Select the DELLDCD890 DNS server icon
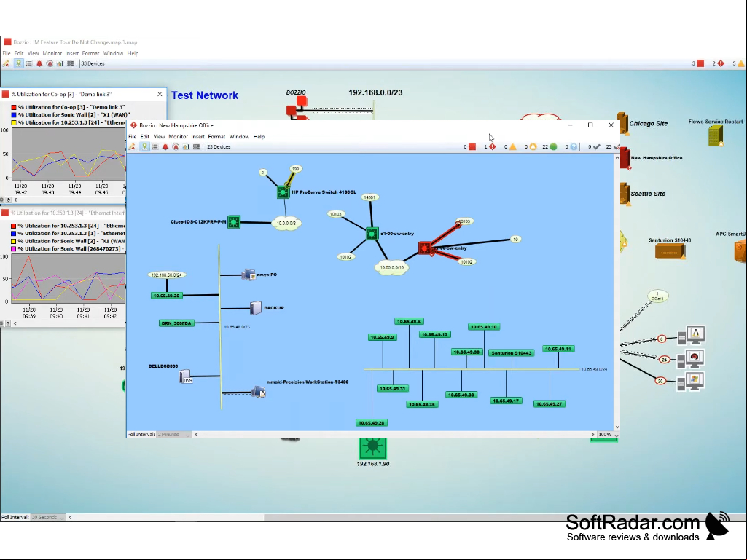747x560 pixels. click(185, 377)
